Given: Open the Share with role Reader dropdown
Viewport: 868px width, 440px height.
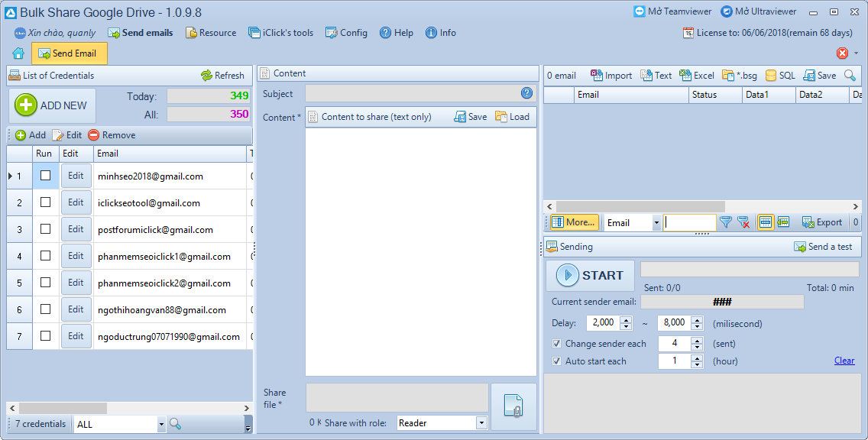Looking at the screenshot, I should [x=481, y=423].
